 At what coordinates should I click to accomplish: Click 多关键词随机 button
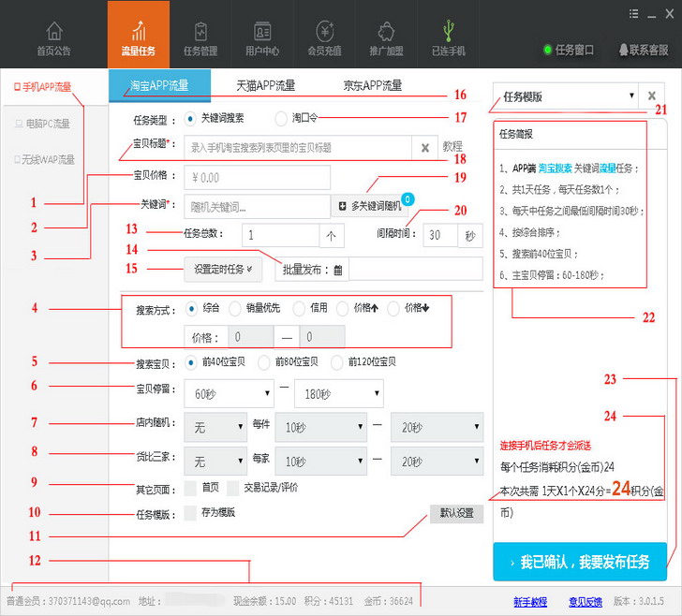click(370, 206)
